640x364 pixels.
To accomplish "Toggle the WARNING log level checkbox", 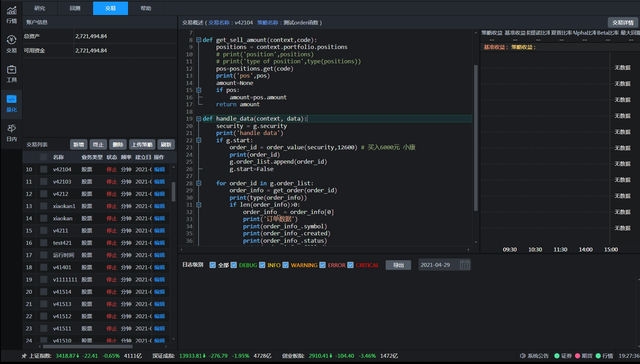I will [x=285, y=265].
